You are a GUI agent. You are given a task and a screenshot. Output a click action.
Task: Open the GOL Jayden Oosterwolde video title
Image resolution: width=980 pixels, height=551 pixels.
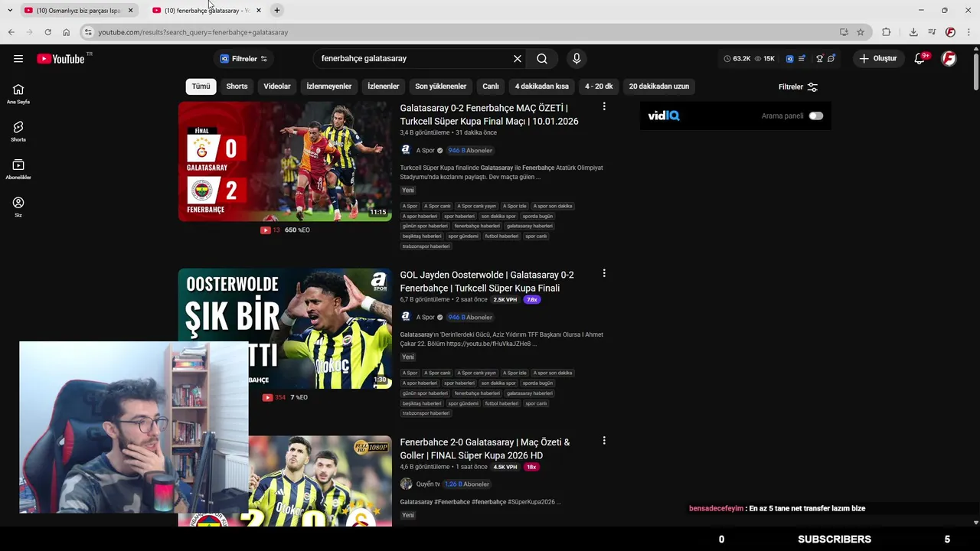(487, 282)
